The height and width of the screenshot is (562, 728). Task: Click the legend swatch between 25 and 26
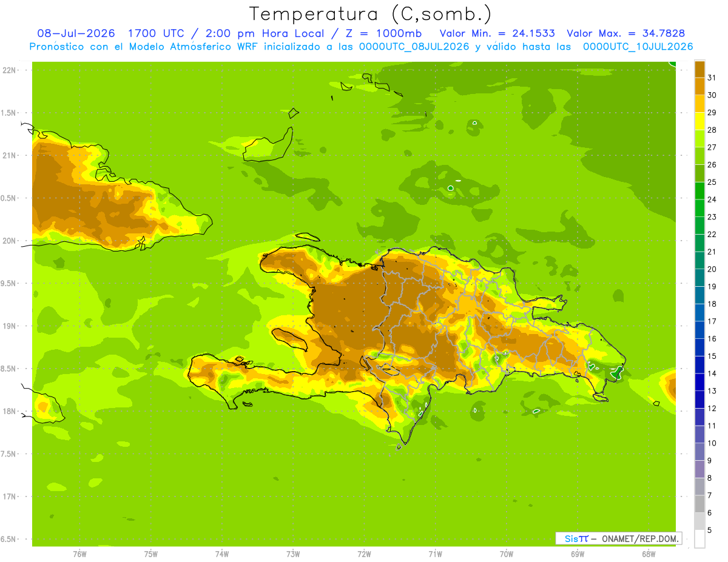(x=699, y=173)
